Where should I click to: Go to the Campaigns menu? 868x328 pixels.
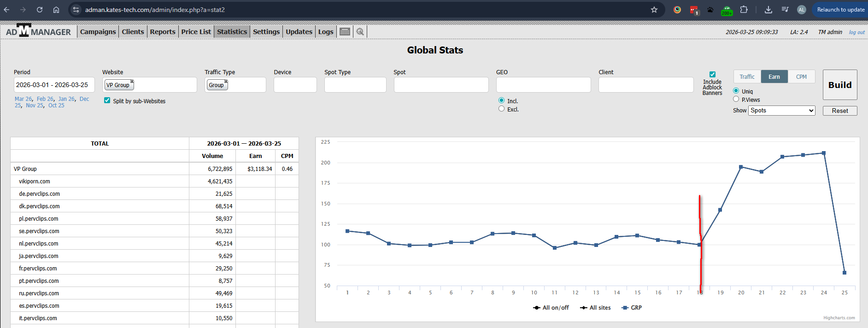pyautogui.click(x=98, y=32)
